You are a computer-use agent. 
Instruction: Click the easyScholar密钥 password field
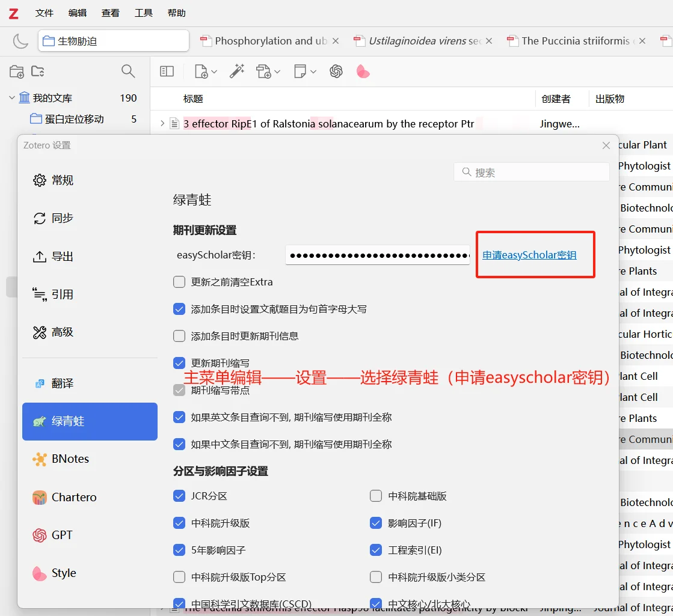coord(378,255)
